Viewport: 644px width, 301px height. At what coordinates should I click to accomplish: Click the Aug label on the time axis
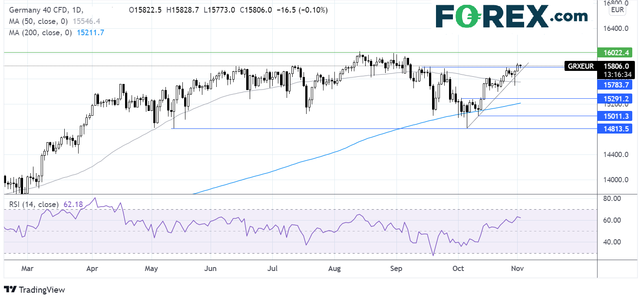(x=336, y=269)
